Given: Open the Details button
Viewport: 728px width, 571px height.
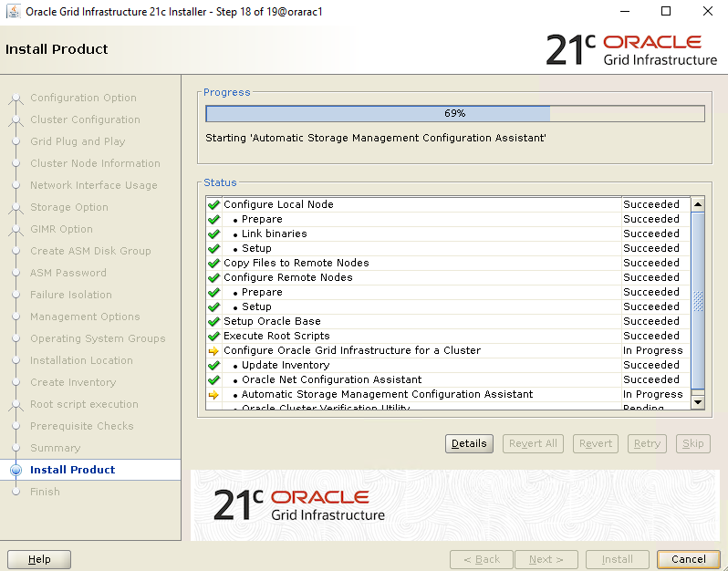Looking at the screenshot, I should (x=469, y=443).
